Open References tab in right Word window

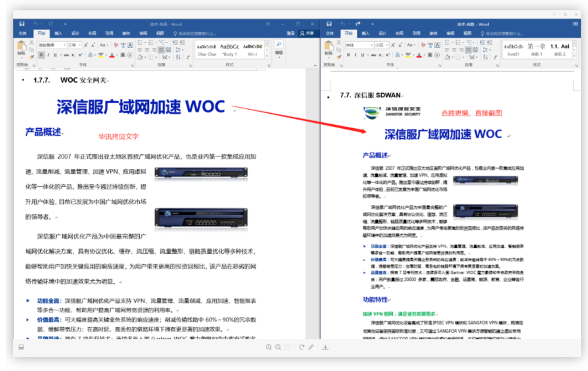coord(416,33)
